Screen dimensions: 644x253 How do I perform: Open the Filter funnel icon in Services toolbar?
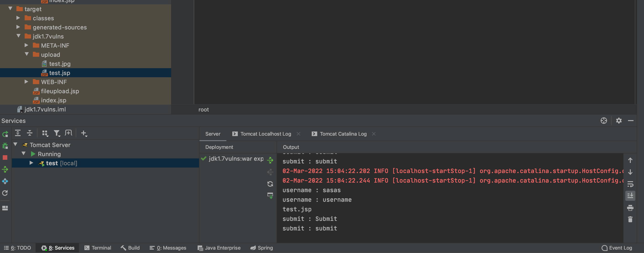tap(57, 133)
